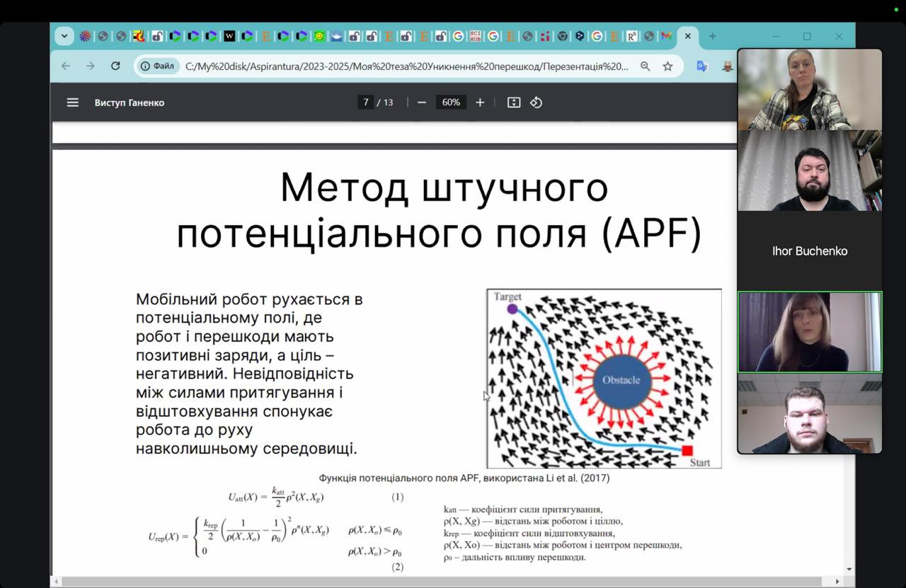The width and height of the screenshot is (906, 588).
Task: Select the top participant video tile
Action: (810, 90)
